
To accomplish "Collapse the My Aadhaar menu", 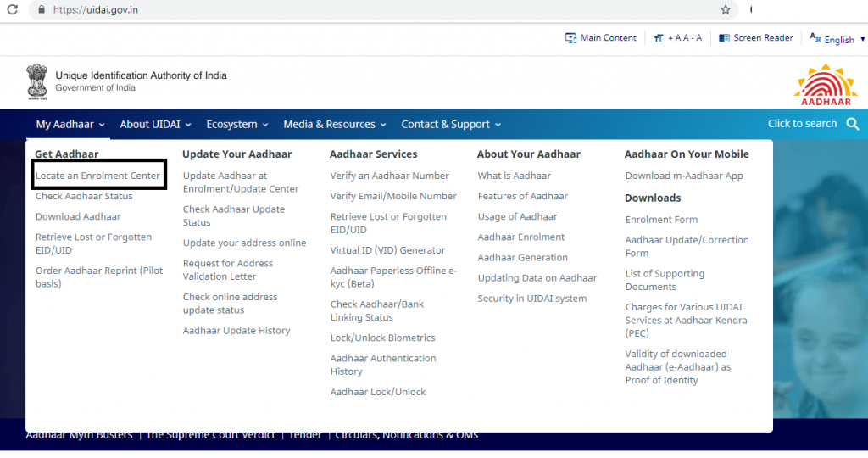I will click(x=70, y=124).
